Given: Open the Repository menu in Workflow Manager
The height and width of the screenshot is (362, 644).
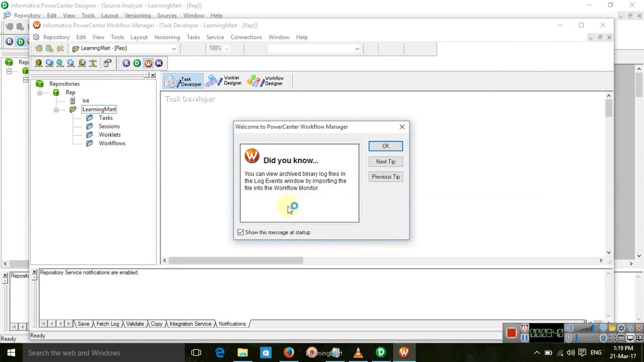Looking at the screenshot, I should 56,37.
